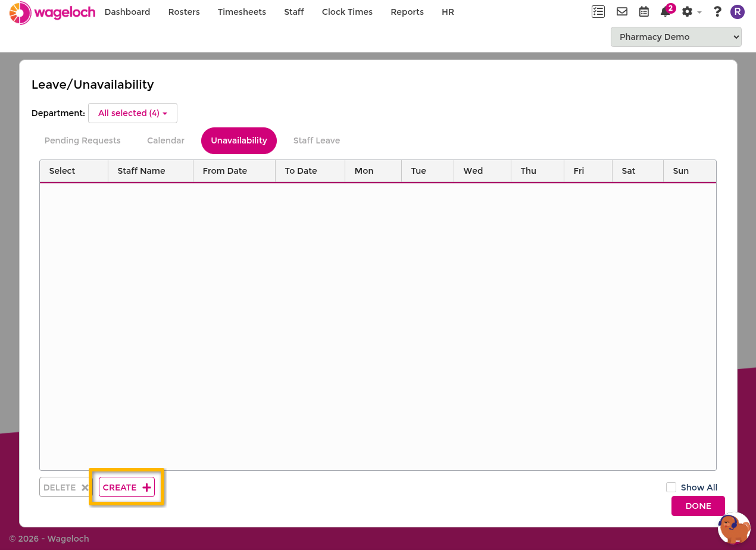
Task: Click the Tue column header
Action: click(x=428, y=171)
